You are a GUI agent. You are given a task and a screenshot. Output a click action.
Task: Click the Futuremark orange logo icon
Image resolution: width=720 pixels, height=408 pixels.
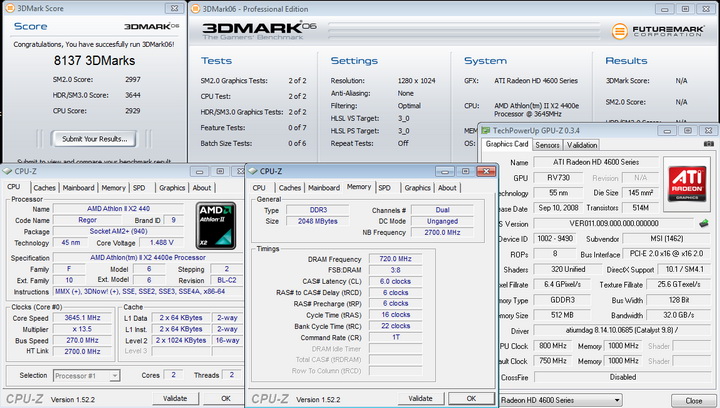(x=619, y=31)
